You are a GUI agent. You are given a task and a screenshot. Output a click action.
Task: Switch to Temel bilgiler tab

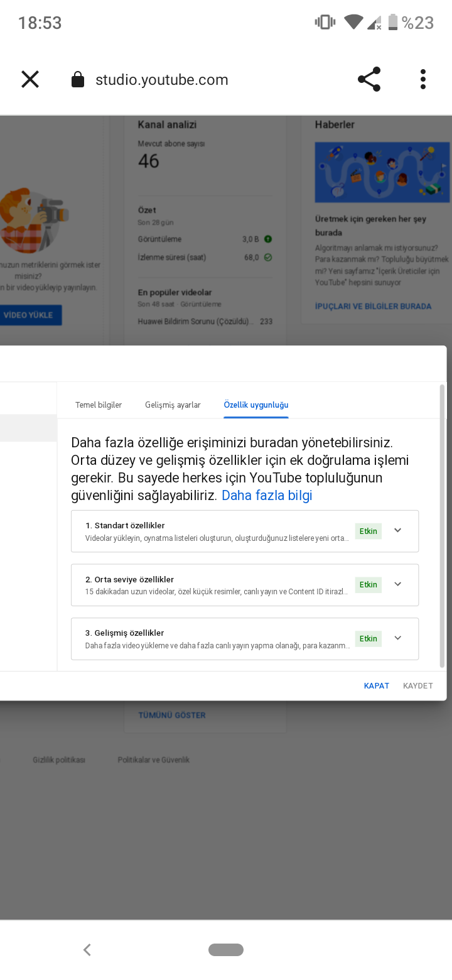click(x=99, y=405)
